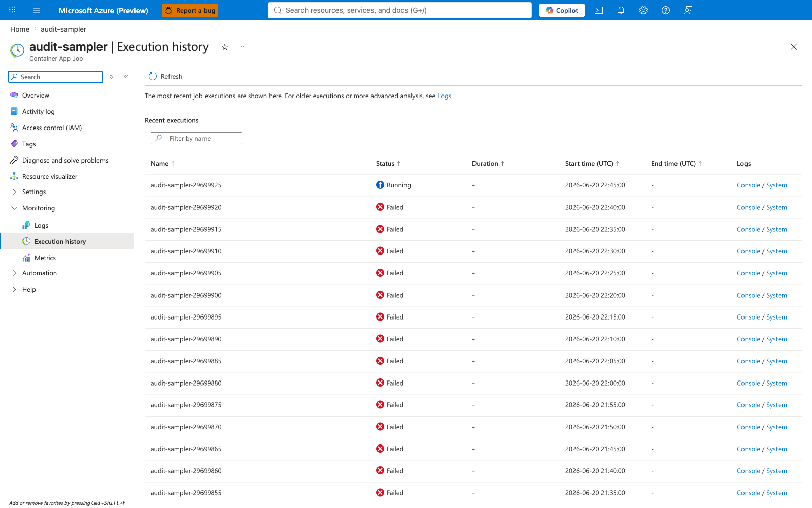812x508 pixels.
Task: Open the Copilot button
Action: 562,10
